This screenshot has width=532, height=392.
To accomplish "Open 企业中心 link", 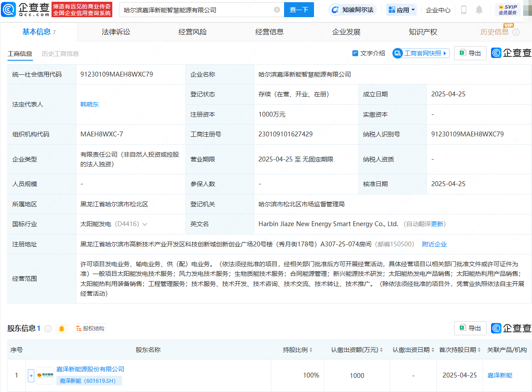I will [438, 10].
